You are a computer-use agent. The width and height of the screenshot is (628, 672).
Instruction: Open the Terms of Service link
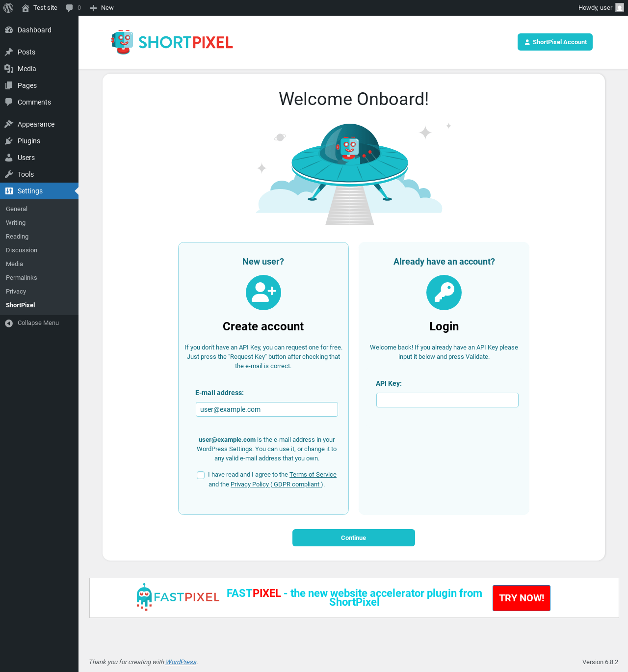[x=313, y=475]
